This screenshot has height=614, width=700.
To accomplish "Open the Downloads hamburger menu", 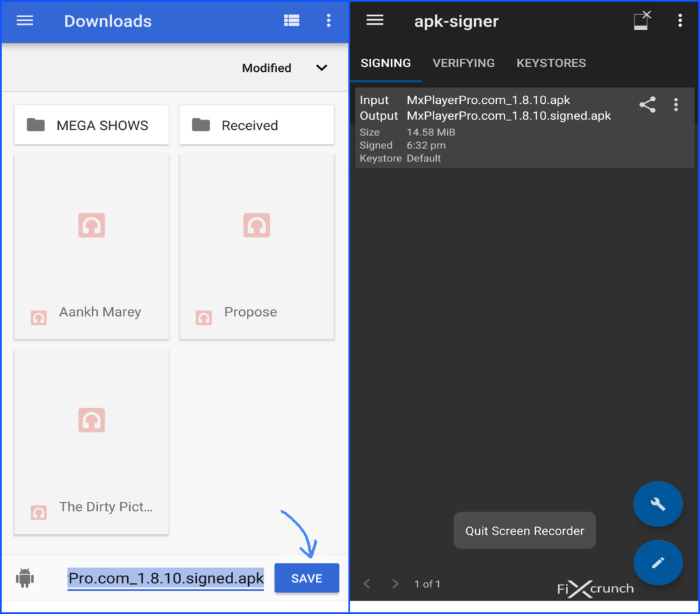I will point(25,21).
